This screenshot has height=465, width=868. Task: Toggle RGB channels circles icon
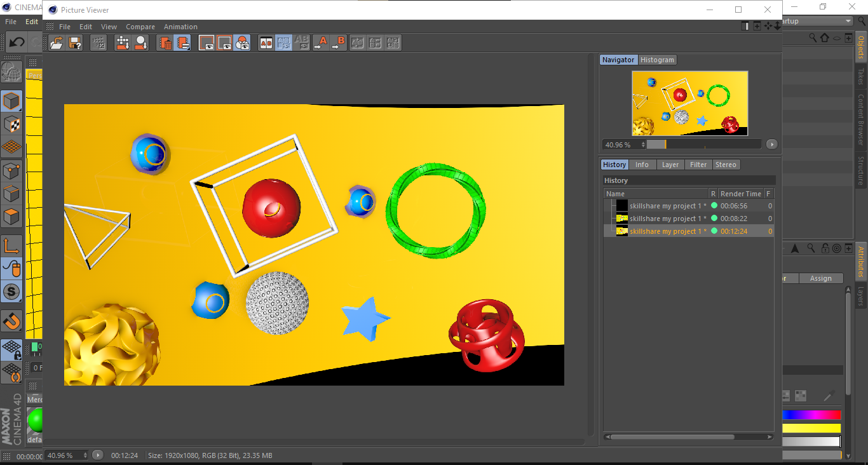tap(241, 43)
